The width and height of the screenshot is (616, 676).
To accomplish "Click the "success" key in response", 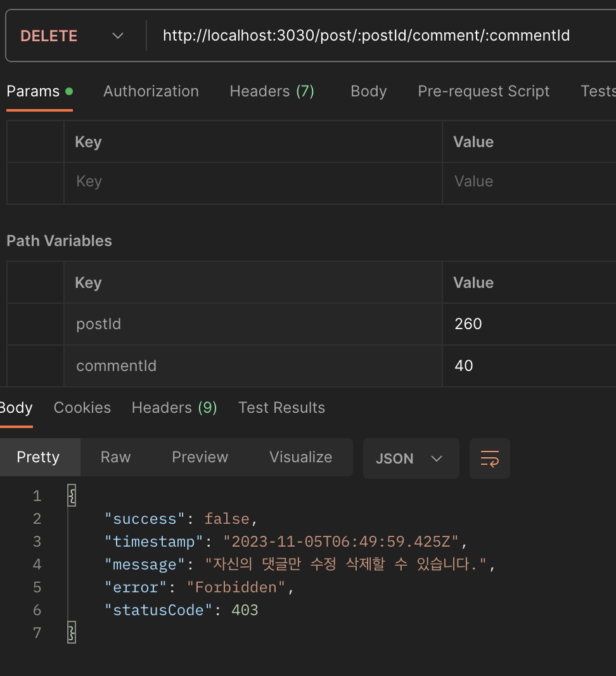I will click(144, 519).
